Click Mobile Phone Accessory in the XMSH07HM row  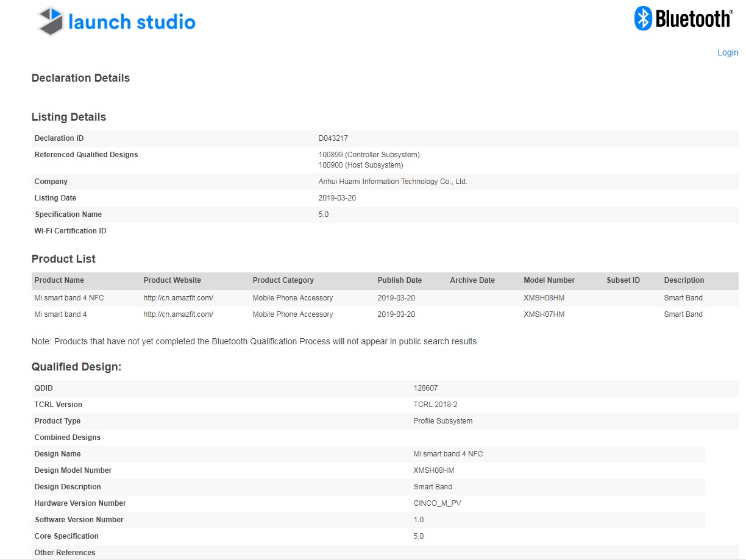tap(293, 314)
